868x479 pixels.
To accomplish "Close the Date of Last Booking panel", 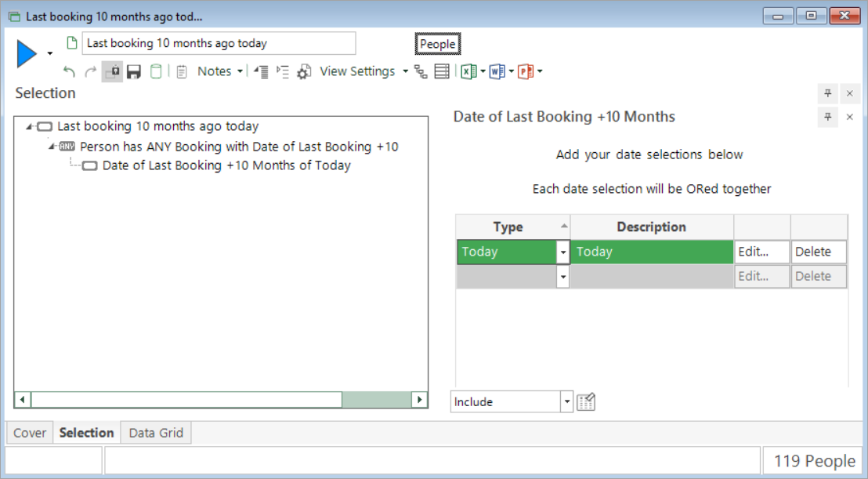I will (850, 117).
